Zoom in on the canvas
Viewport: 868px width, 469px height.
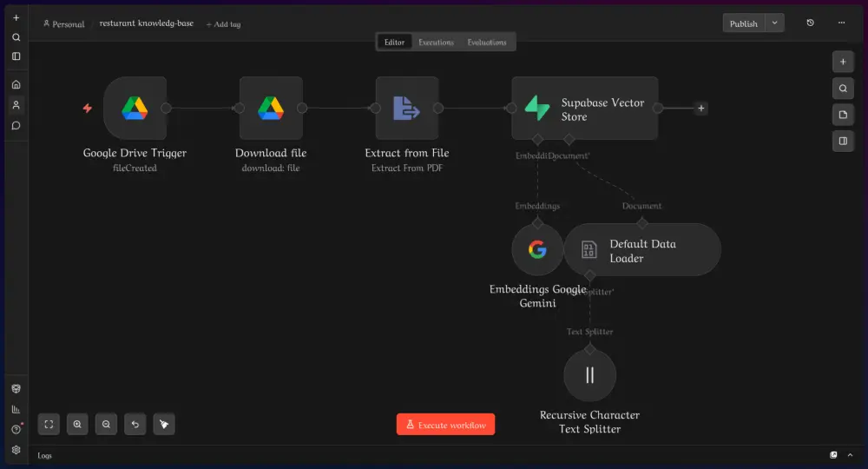tap(77, 424)
